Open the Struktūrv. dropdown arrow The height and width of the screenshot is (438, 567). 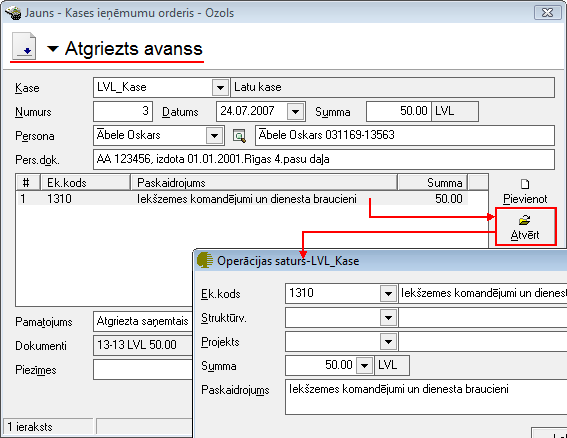[388, 318]
